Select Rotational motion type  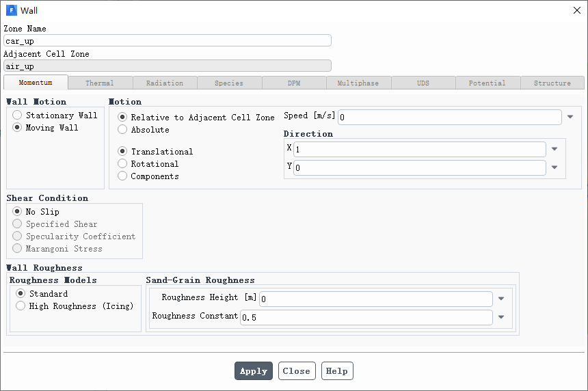point(122,164)
